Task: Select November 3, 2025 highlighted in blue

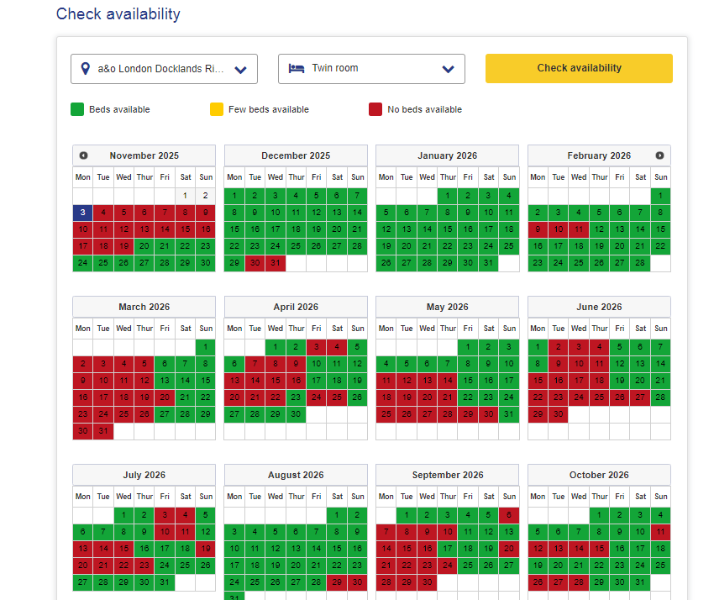Action: [83, 213]
